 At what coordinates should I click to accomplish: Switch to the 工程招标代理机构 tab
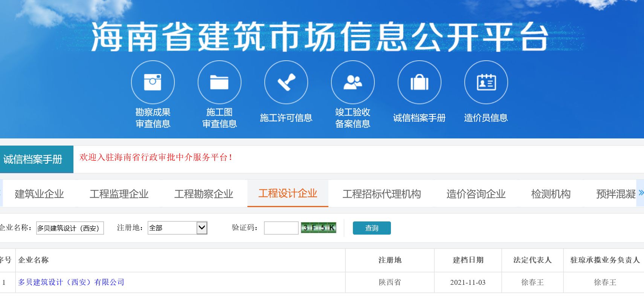[382, 194]
